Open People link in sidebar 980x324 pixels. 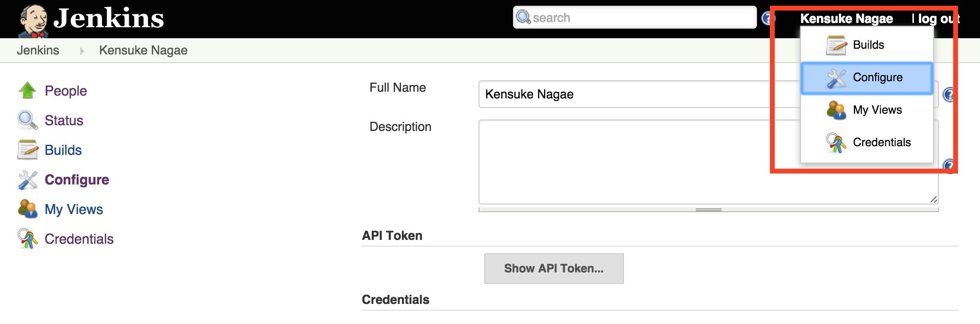point(66,91)
